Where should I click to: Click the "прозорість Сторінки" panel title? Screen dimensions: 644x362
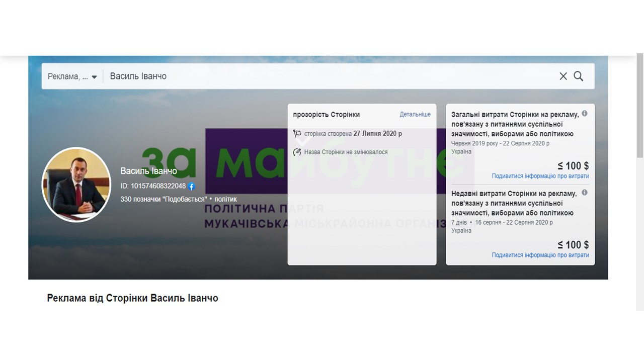[326, 115]
